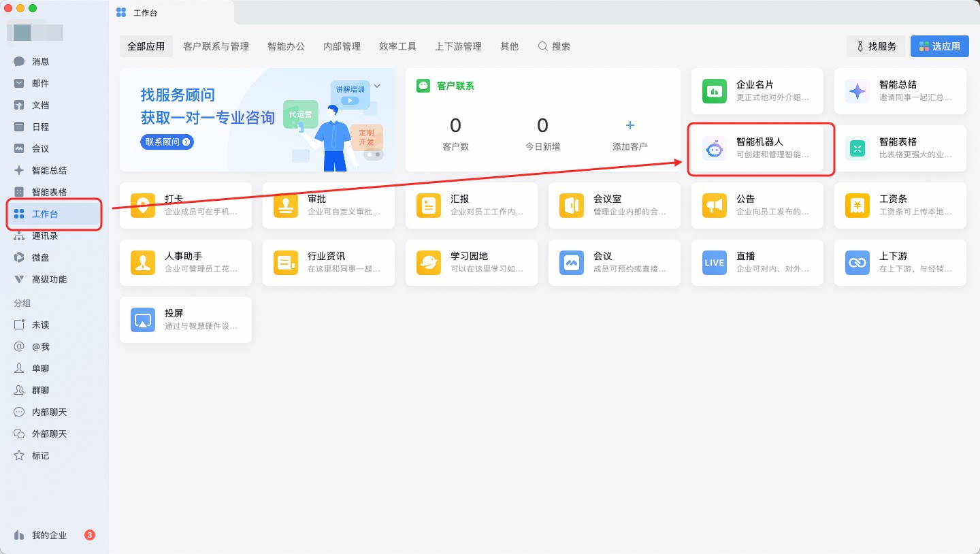Click the 找服务 button

[x=876, y=46]
